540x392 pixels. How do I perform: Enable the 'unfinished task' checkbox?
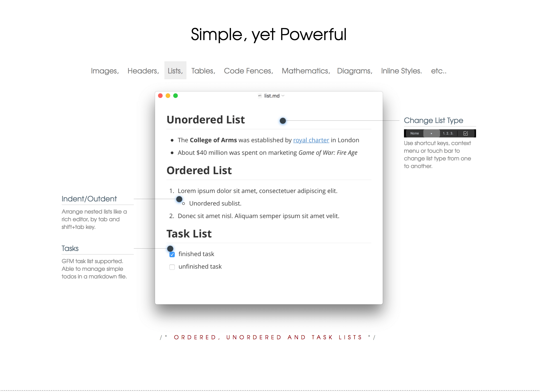pos(172,266)
